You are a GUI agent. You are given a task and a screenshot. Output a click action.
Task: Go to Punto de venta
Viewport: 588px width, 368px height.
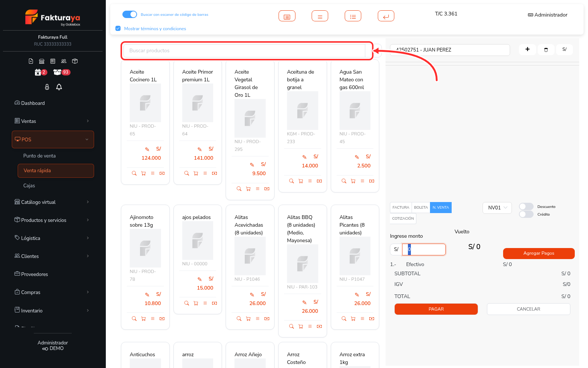[56, 156]
